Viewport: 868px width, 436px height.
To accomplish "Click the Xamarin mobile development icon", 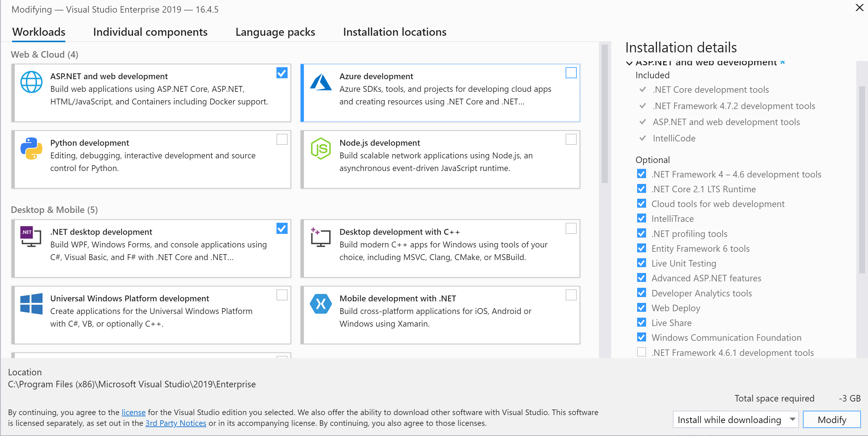I will tap(321, 304).
